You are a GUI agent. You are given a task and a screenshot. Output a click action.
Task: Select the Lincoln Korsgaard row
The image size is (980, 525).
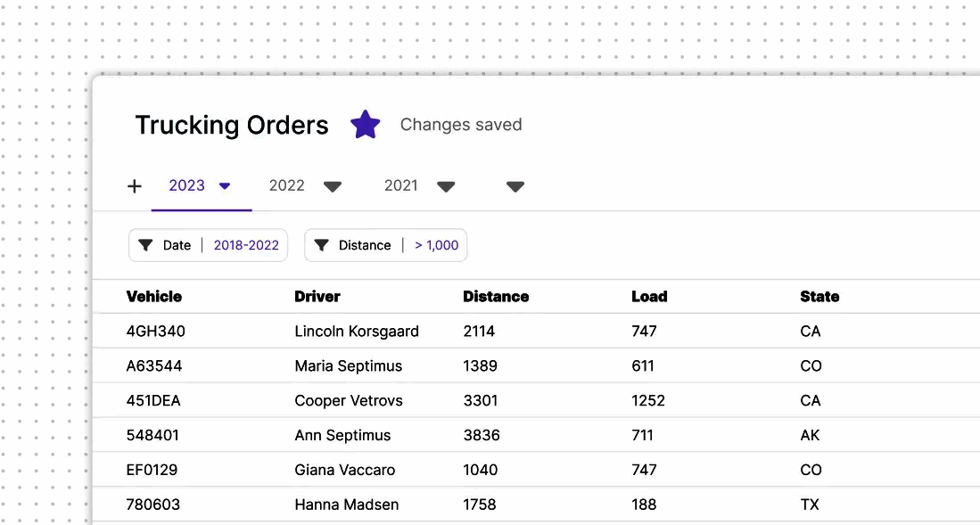[x=357, y=332]
